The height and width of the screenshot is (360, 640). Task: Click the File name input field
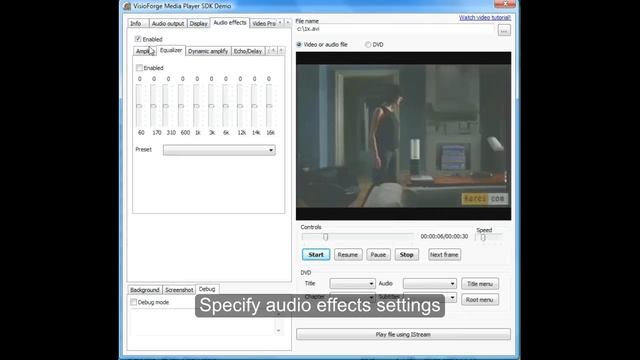pos(395,29)
